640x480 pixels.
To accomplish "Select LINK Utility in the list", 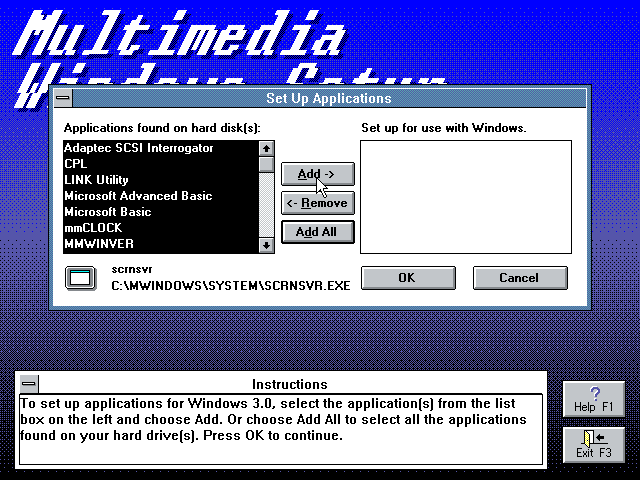I will click(161, 180).
